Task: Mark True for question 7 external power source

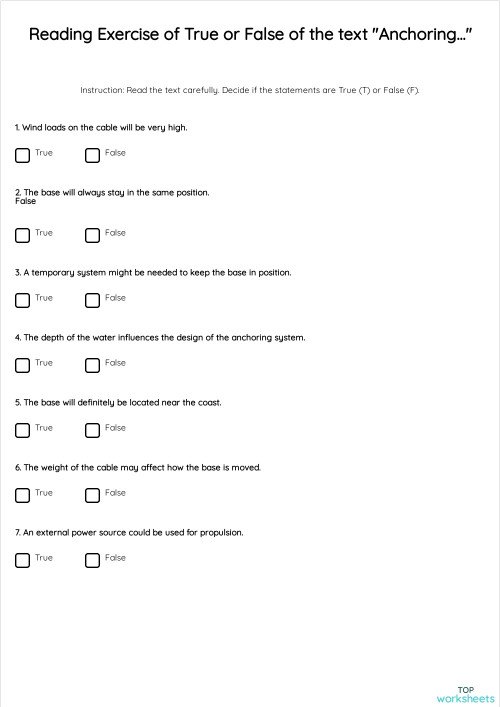Action: pyautogui.click(x=22, y=560)
